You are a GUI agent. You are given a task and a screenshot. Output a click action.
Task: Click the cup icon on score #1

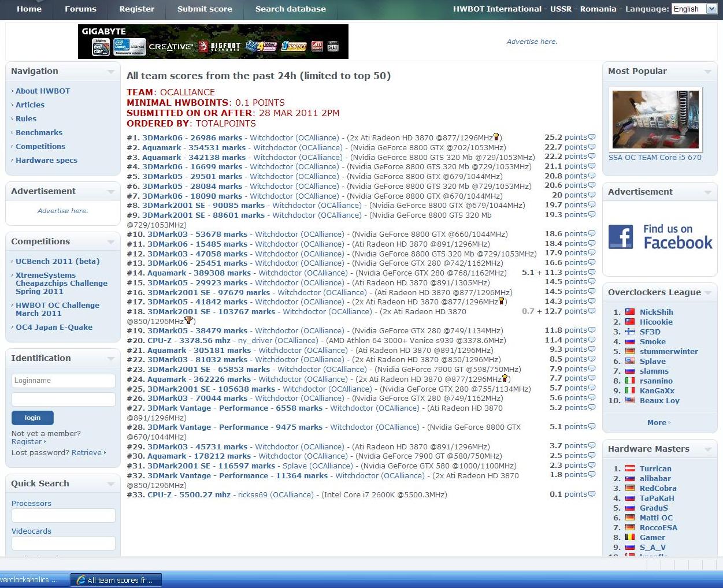pyautogui.click(x=496, y=137)
